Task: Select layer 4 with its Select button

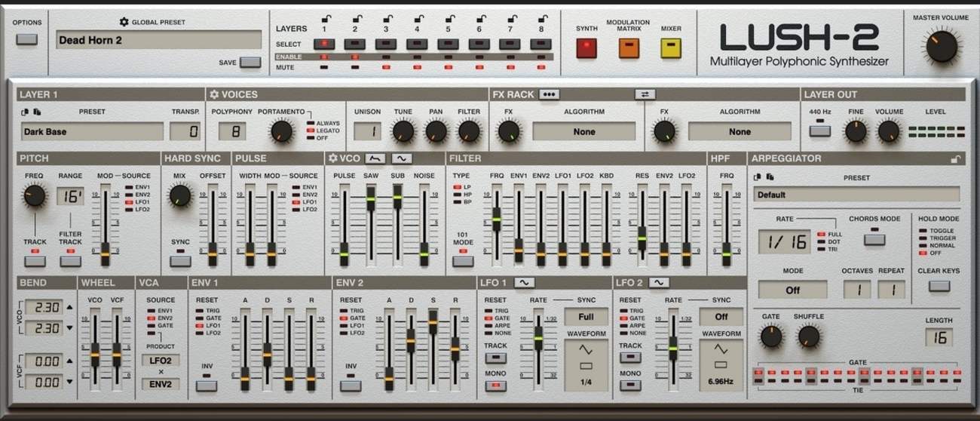Action: (x=418, y=45)
